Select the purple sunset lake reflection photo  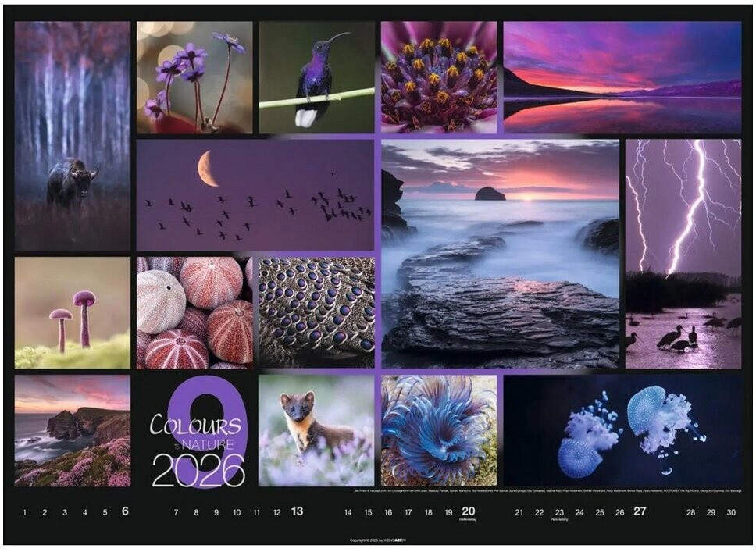click(x=622, y=77)
